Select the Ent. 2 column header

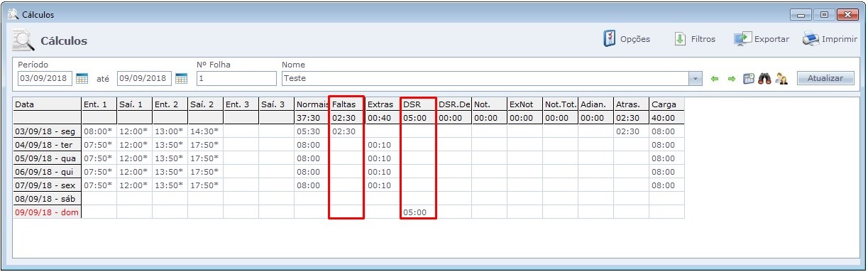170,104
